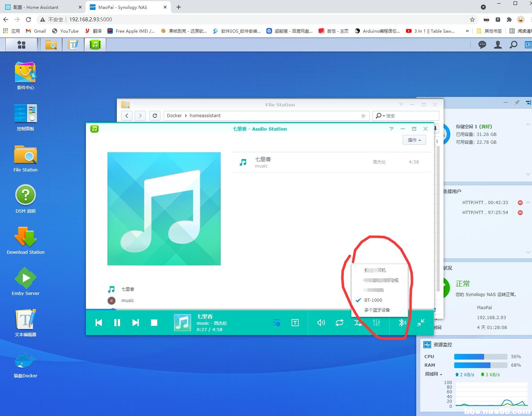This screenshot has width=532, height=416.
Task: Switch to Audio Station taskbar icon
Action: (95, 45)
